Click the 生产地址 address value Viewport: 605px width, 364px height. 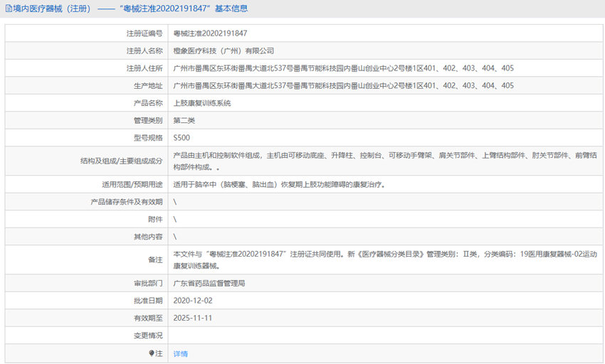coord(343,85)
